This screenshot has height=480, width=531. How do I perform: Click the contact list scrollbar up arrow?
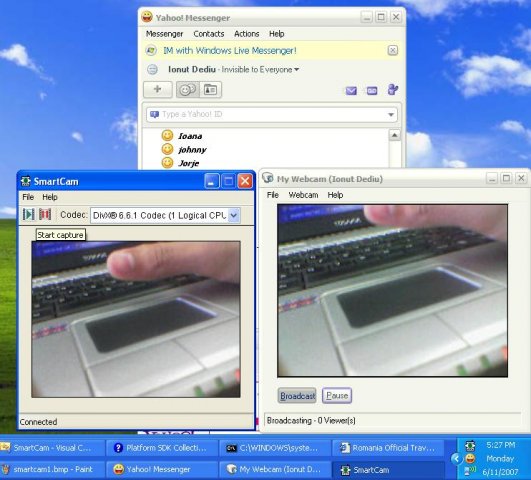point(395,135)
